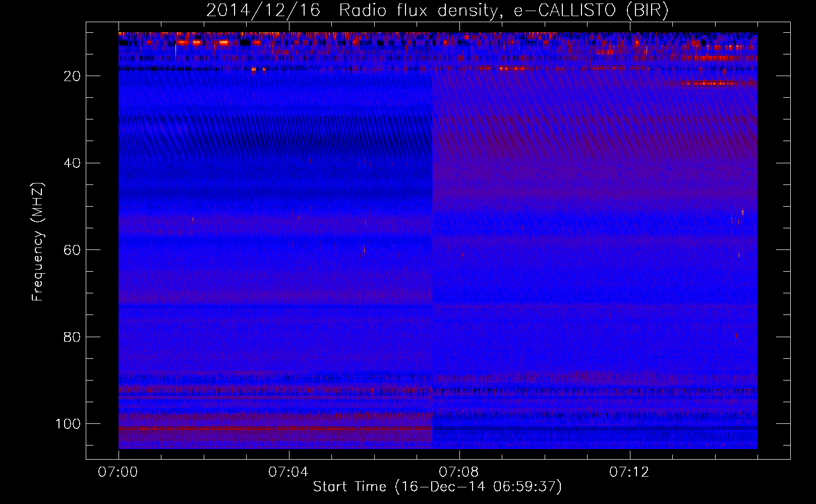Click the 100 frequency tick label
This screenshot has height=504, width=816.
pyautogui.click(x=68, y=424)
